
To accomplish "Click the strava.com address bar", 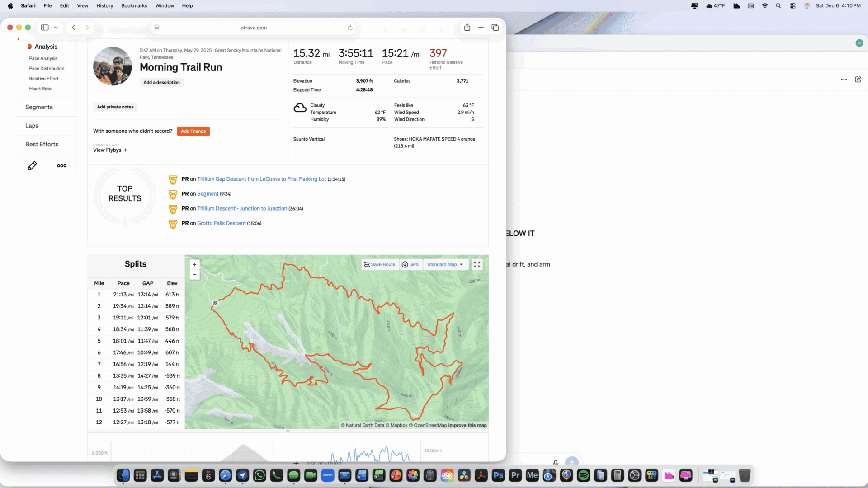I will tap(254, 28).
